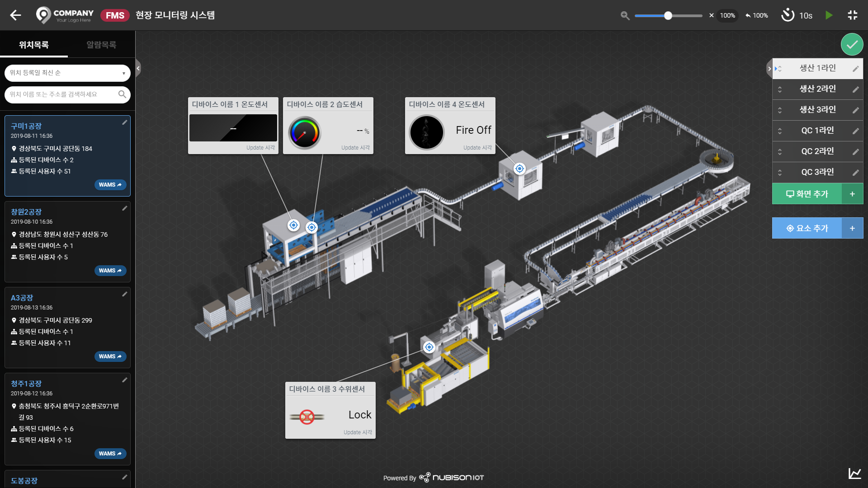Edit 청주1공장 card pencil icon

pyautogui.click(x=124, y=380)
